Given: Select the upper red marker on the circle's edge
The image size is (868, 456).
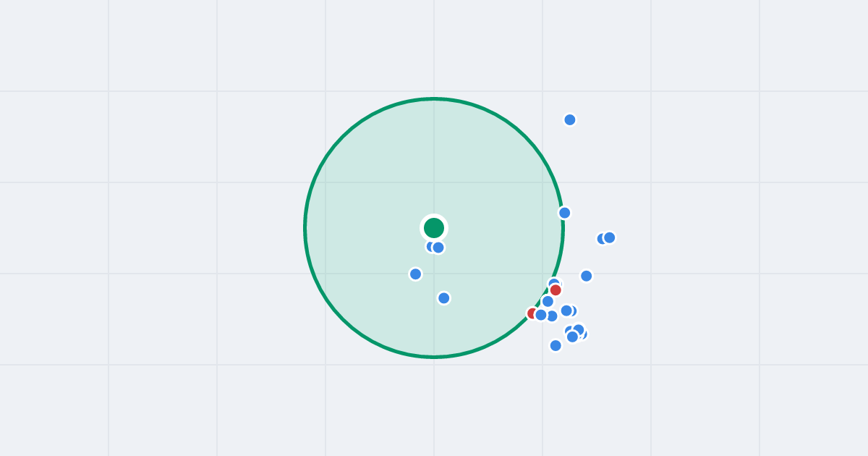Looking at the screenshot, I should tap(556, 290).
